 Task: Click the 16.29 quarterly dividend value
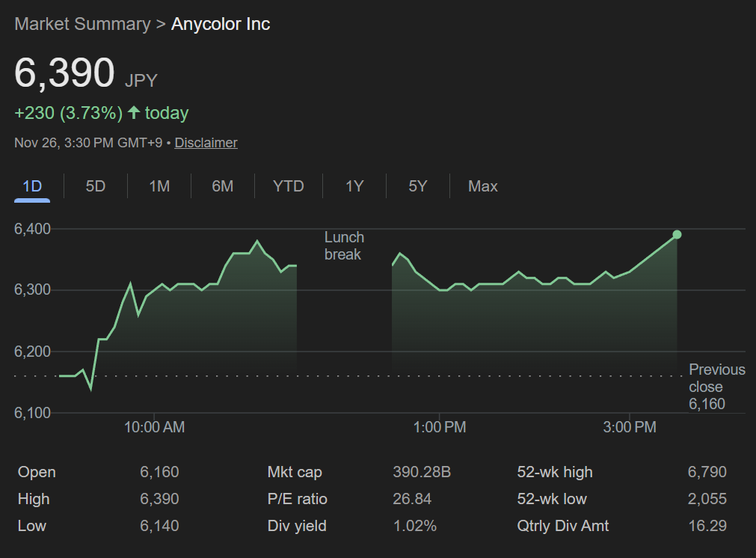tap(708, 526)
